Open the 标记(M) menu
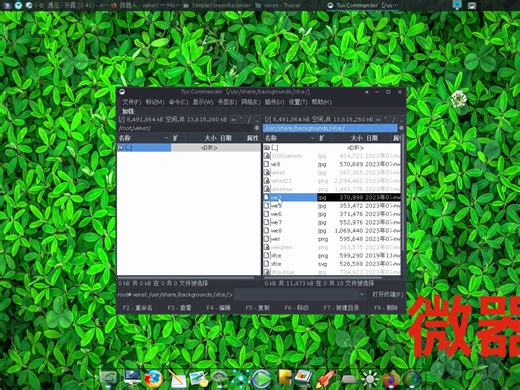 [155, 102]
